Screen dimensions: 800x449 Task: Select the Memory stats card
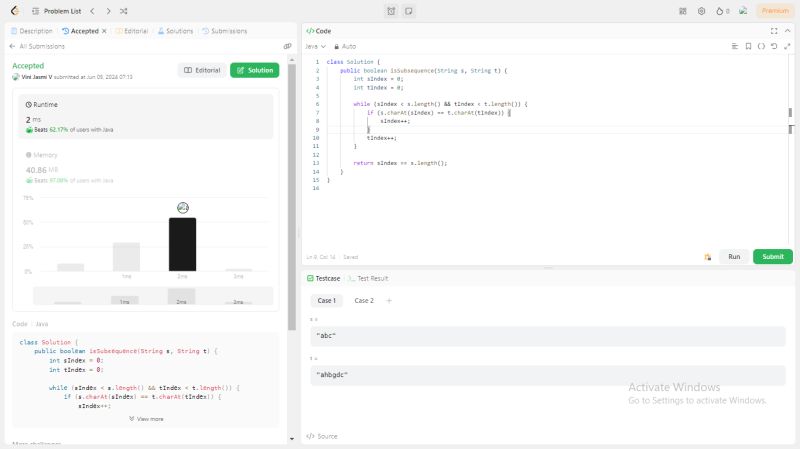click(x=146, y=167)
